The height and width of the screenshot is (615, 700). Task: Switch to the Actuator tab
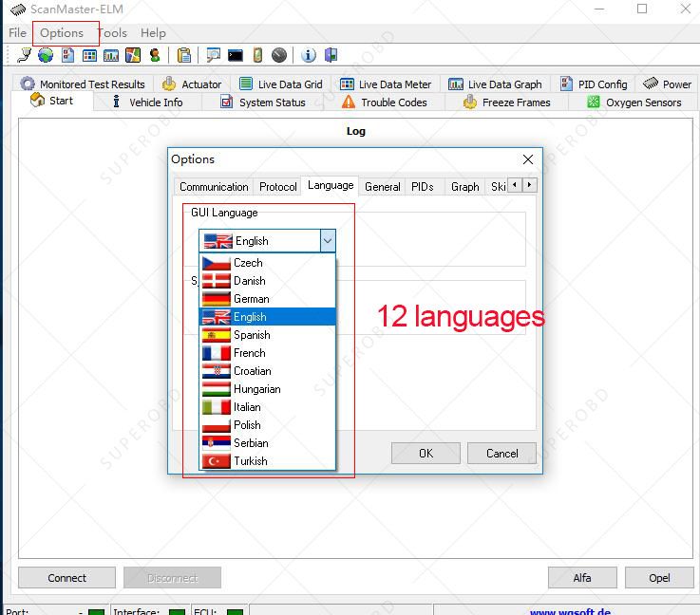[x=192, y=84]
